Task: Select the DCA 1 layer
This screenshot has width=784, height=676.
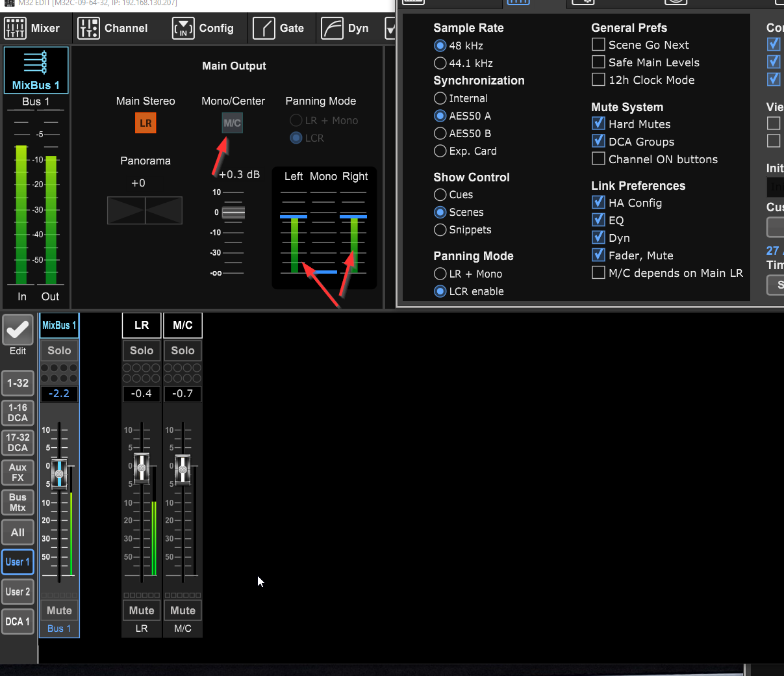Action: (x=18, y=622)
